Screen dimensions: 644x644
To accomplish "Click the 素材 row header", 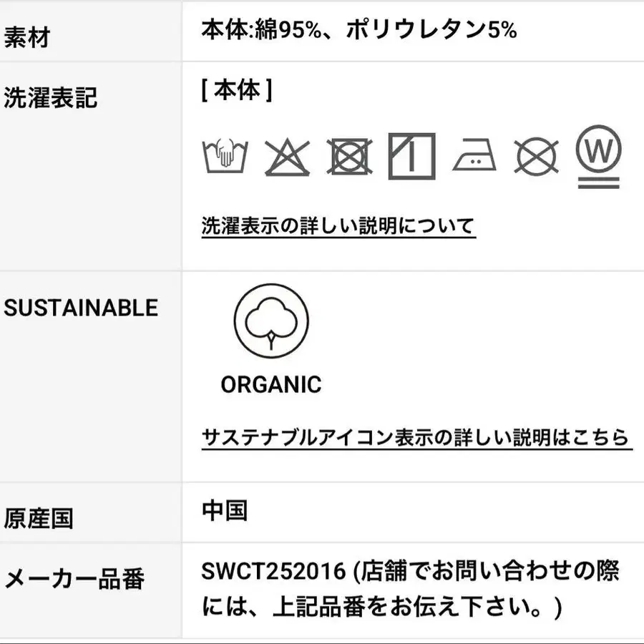I will (27, 37).
